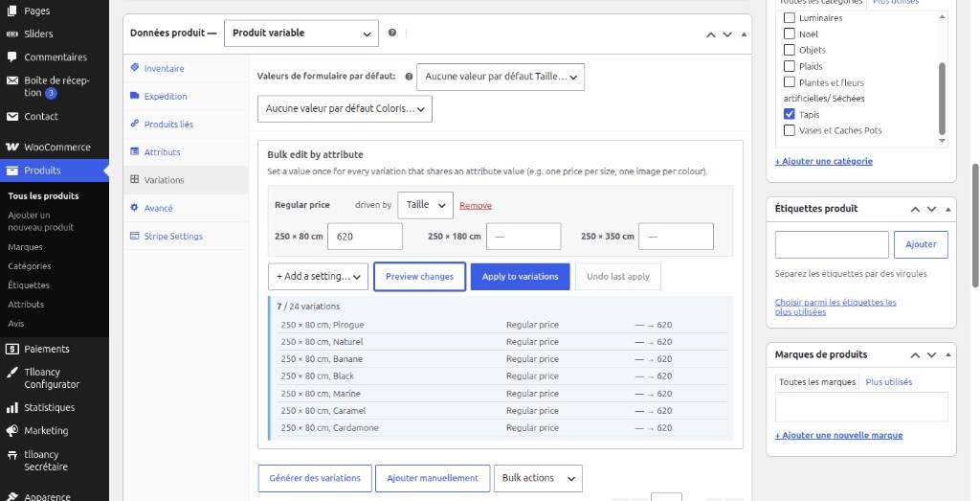This screenshot has height=501, width=980.
Task: Collapse the Étiquettes produit panel
Action: (x=948, y=209)
